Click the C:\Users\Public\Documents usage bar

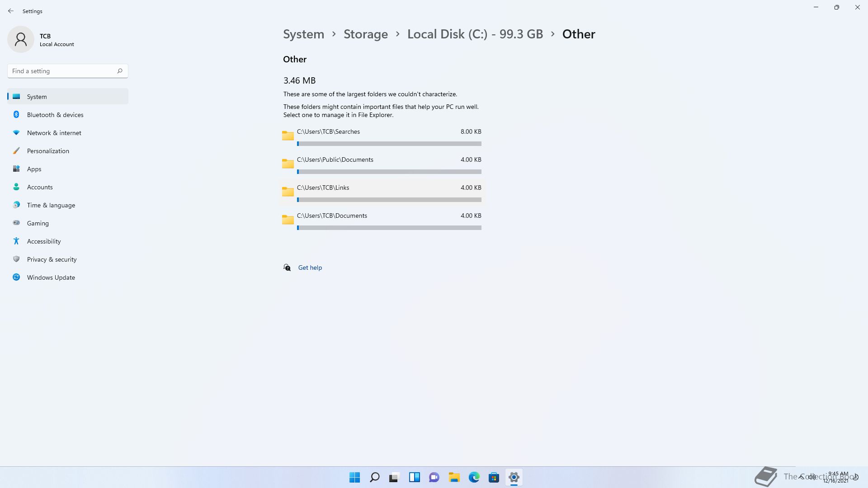pyautogui.click(x=389, y=172)
